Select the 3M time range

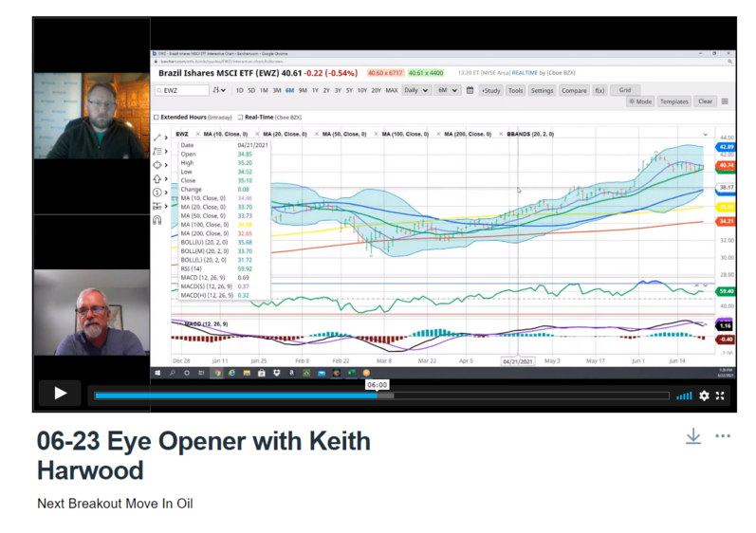[x=277, y=90]
